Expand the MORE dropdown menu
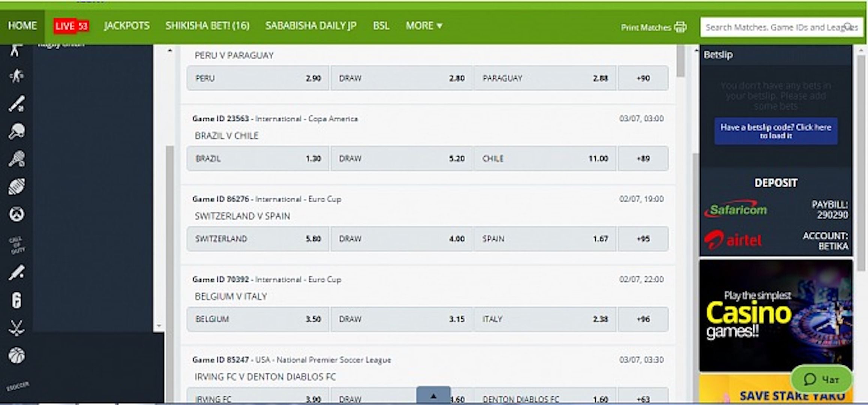The width and height of the screenshot is (868, 405). pyautogui.click(x=424, y=25)
